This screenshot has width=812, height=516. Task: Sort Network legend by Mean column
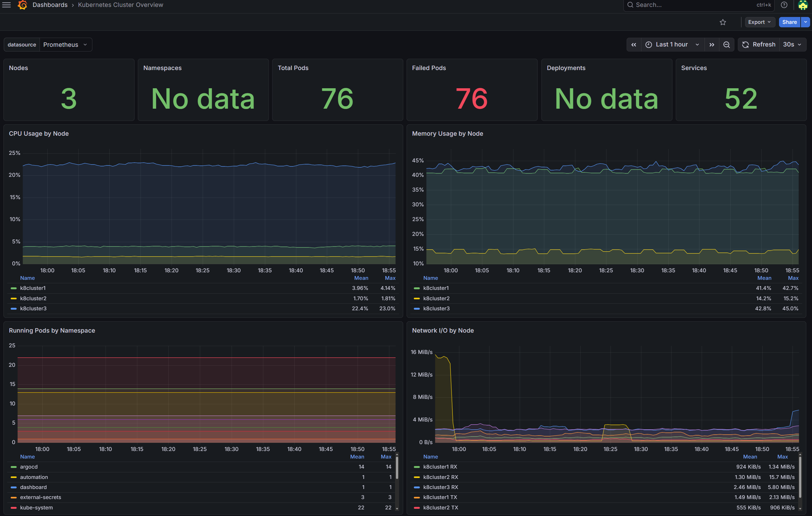(750, 457)
